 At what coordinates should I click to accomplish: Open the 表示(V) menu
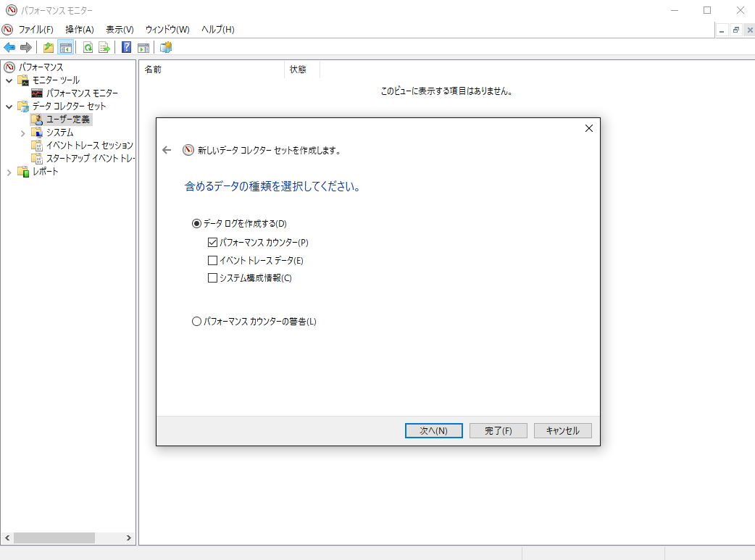point(120,30)
